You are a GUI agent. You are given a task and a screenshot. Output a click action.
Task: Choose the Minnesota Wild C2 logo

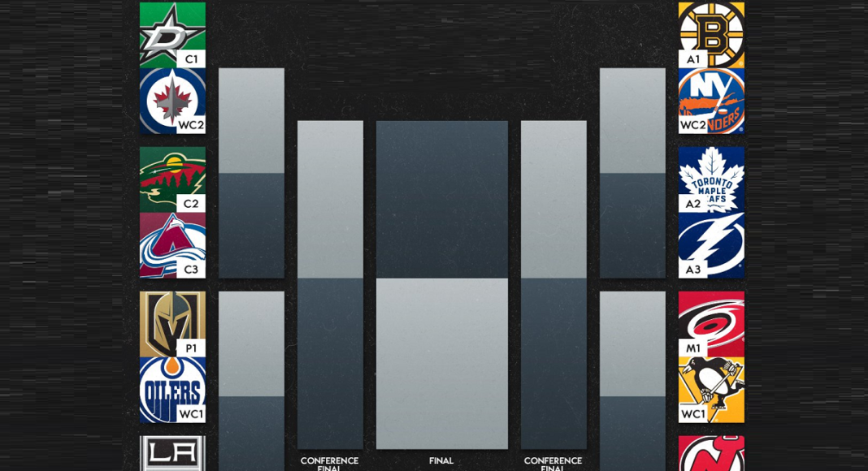coord(173,179)
